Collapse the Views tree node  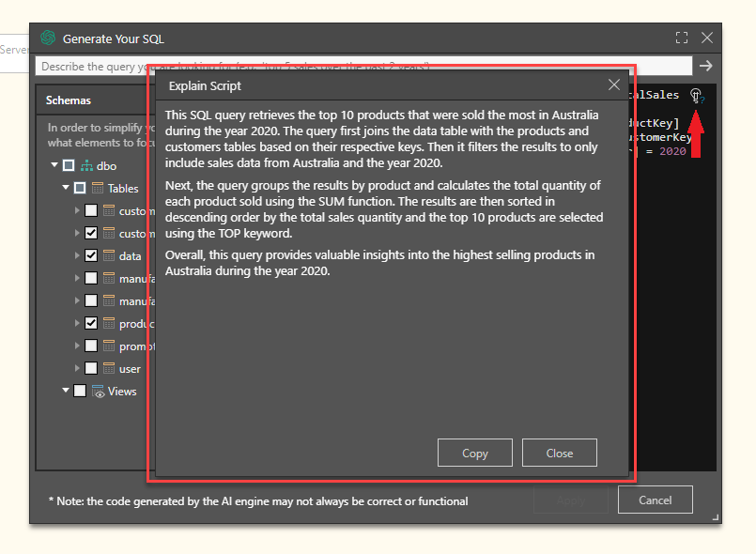point(66,391)
